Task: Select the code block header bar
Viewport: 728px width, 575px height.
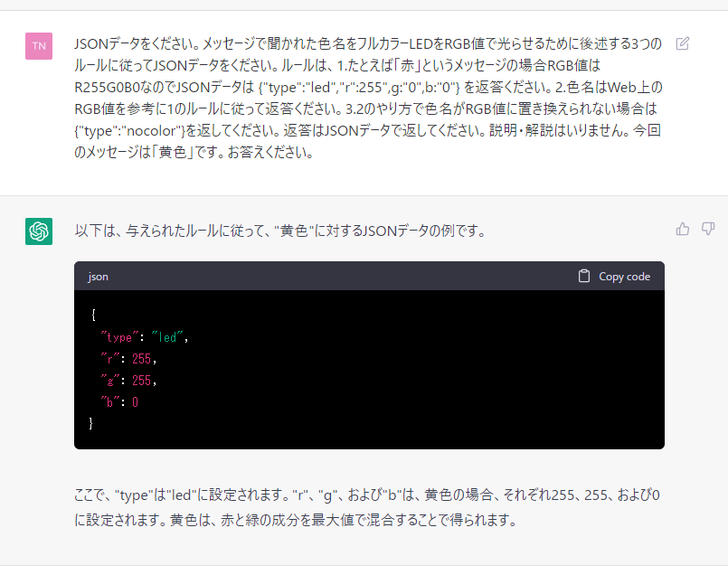Action: click(x=362, y=276)
